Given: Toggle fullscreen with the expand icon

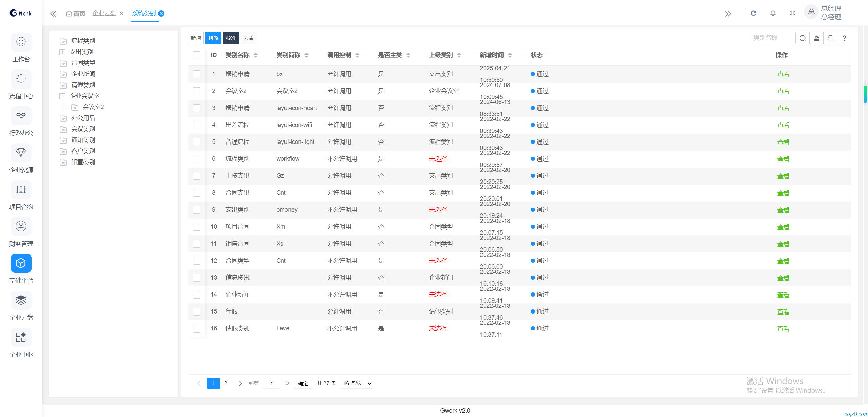Looking at the screenshot, I should pyautogui.click(x=792, y=13).
